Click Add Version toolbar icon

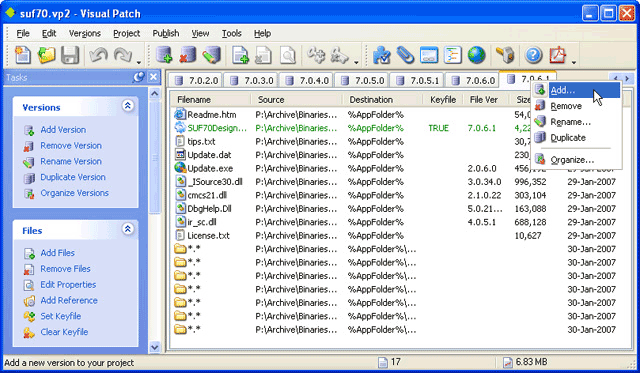(x=164, y=55)
